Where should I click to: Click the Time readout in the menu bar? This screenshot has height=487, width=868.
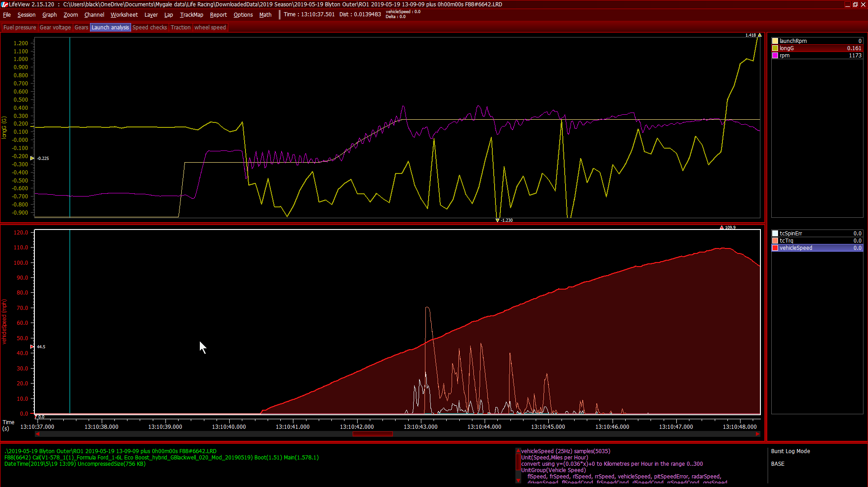point(309,14)
